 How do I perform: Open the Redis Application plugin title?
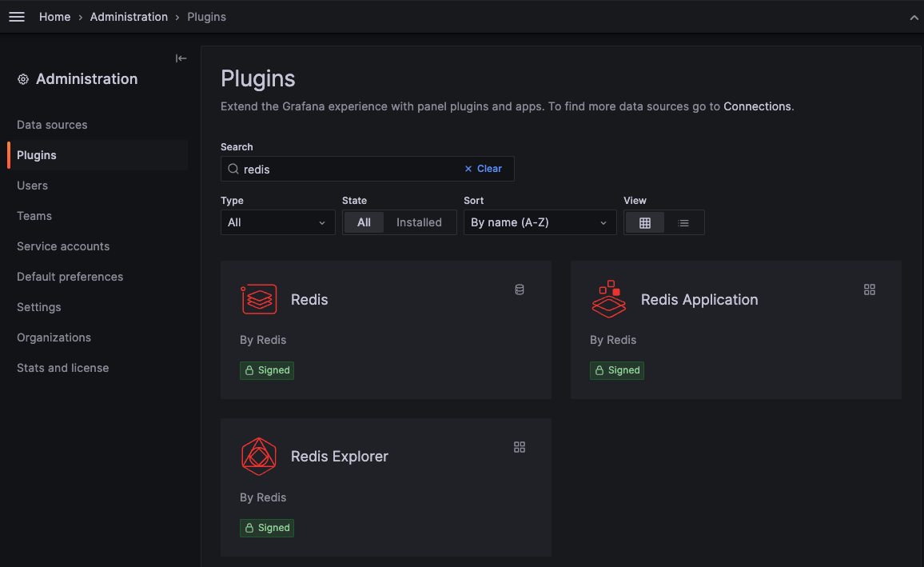coord(699,299)
